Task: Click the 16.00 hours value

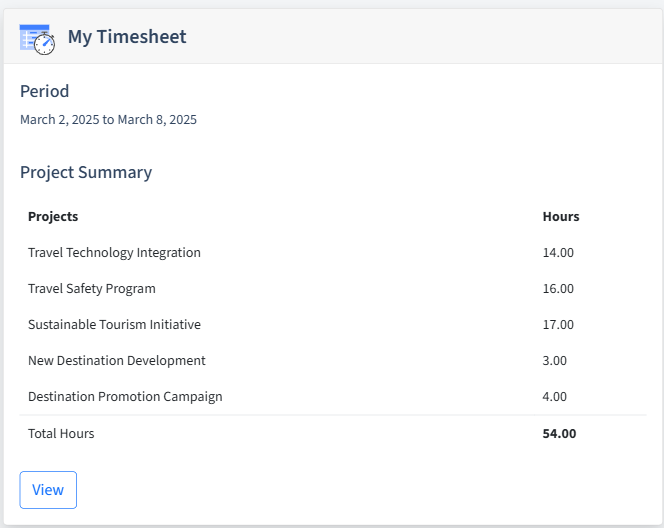Action: coord(558,288)
